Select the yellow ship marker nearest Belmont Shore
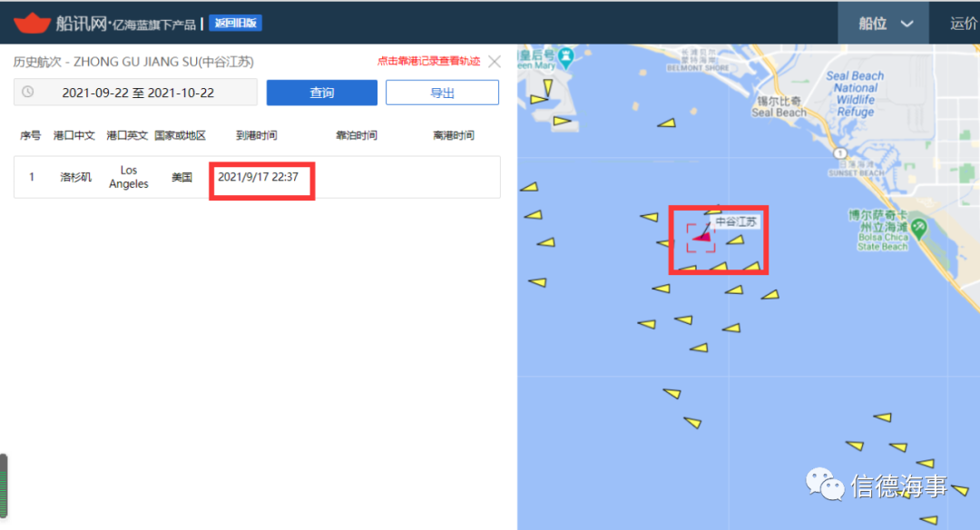The image size is (980, 530). tap(667, 123)
